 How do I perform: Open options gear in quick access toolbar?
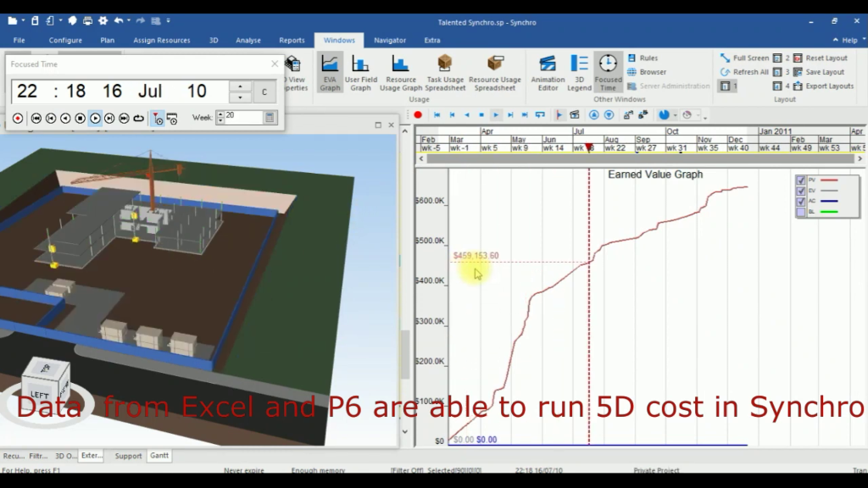click(x=103, y=21)
